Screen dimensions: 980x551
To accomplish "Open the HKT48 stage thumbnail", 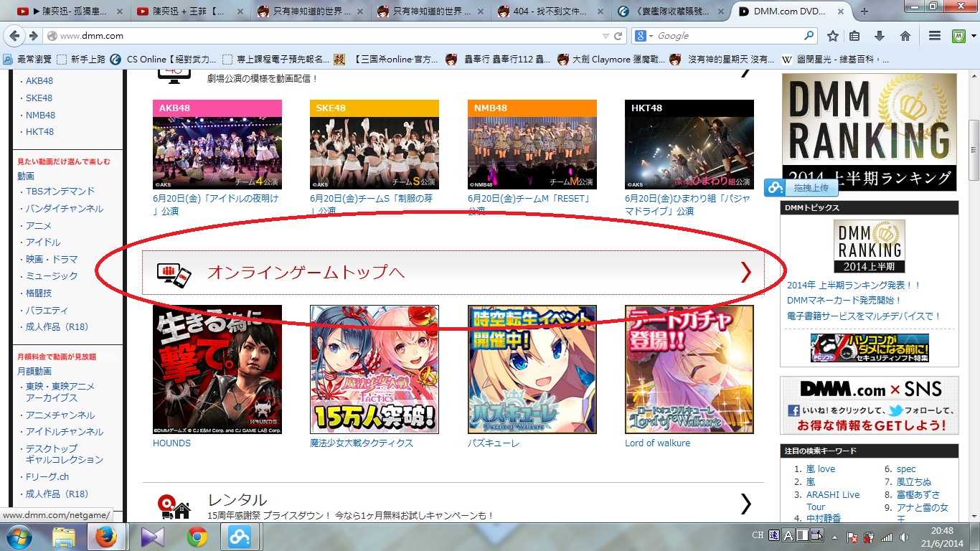I will (x=689, y=144).
